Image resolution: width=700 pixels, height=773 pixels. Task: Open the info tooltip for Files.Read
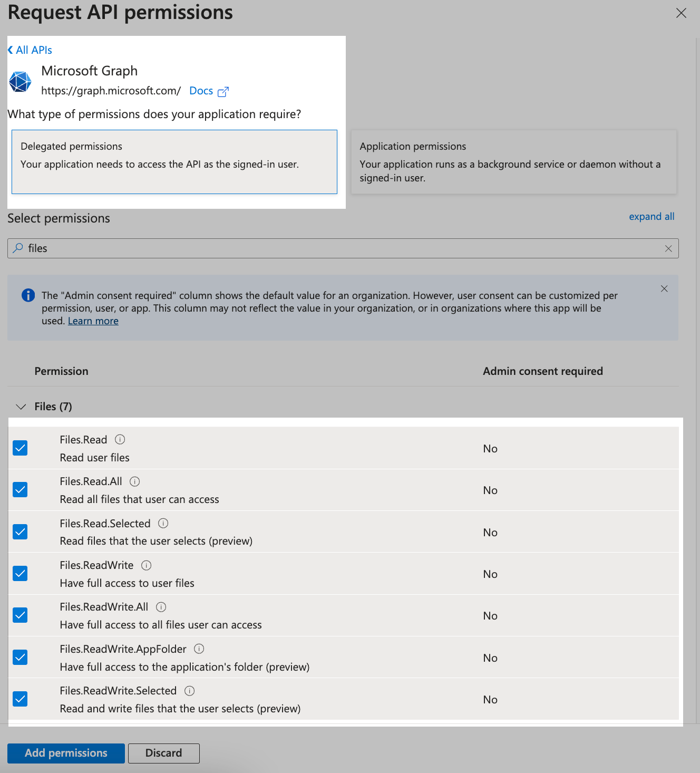coord(120,439)
